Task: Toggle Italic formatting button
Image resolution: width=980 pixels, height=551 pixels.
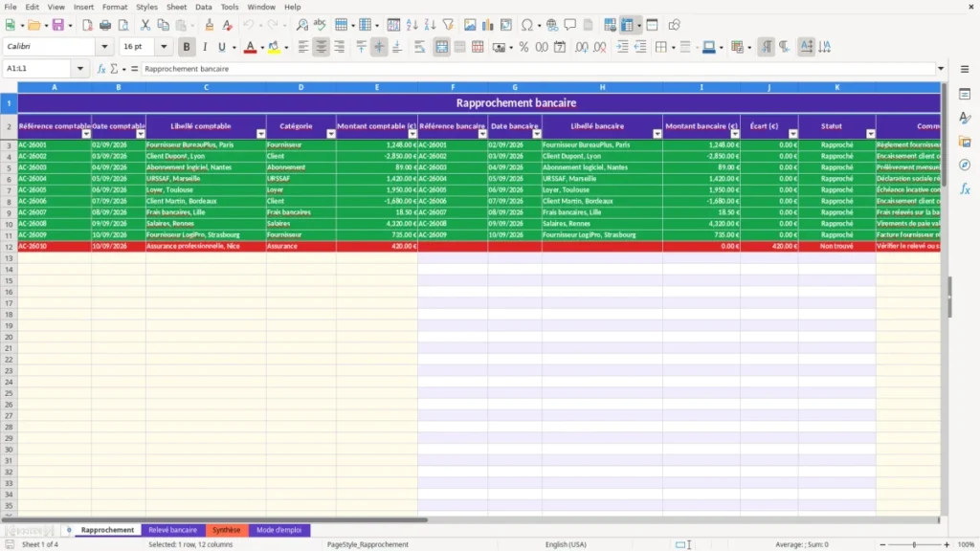Action: [x=205, y=47]
